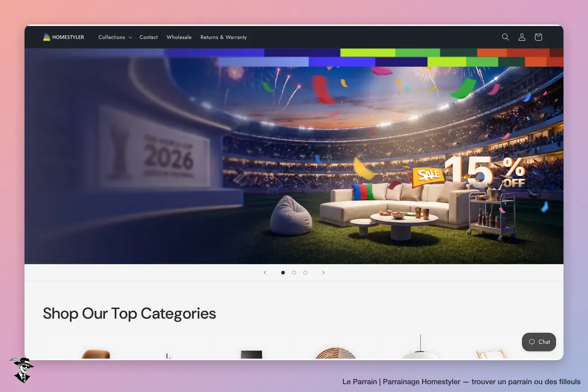Click the 15% off sale banner

coord(294,156)
